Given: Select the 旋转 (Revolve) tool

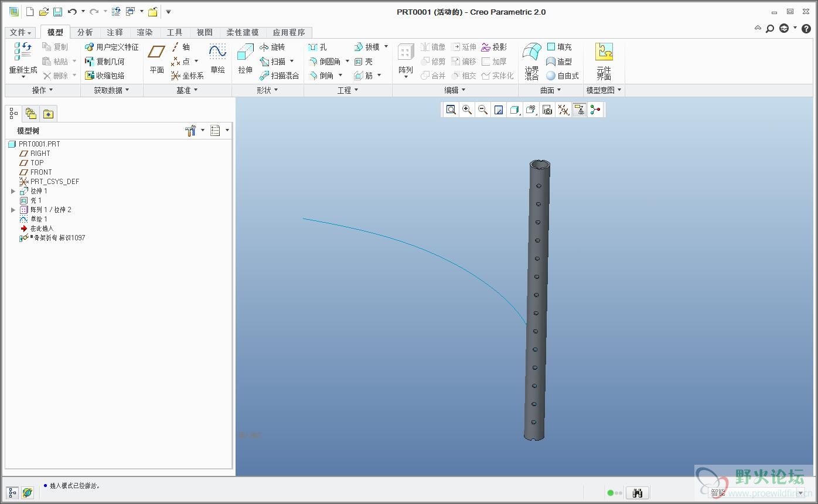Looking at the screenshot, I should [x=272, y=47].
